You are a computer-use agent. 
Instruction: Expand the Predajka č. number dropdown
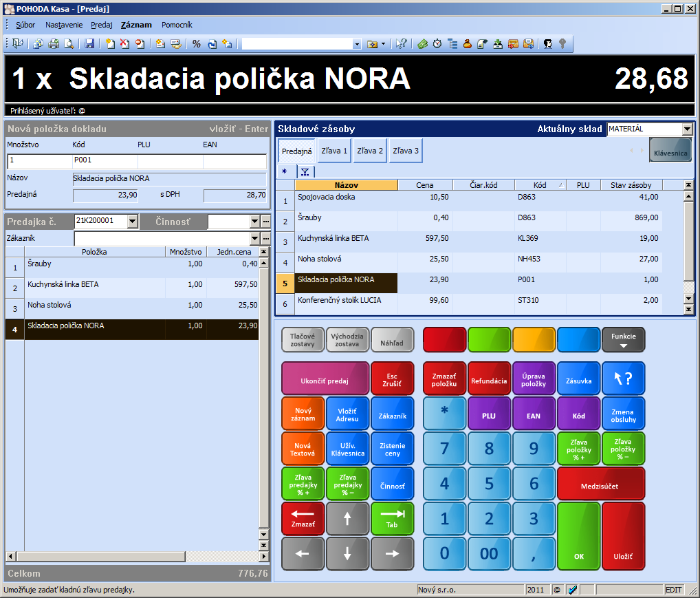coord(132,221)
